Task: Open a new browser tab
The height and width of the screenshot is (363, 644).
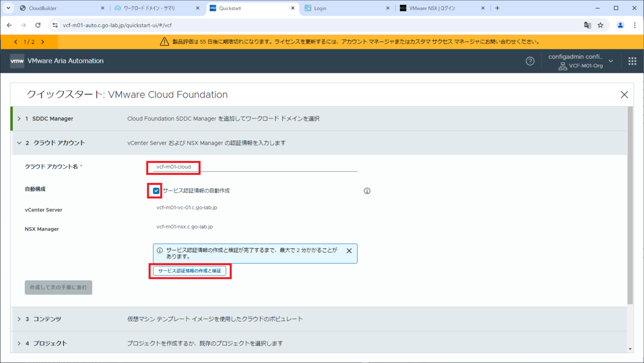Action: pyautogui.click(x=497, y=8)
